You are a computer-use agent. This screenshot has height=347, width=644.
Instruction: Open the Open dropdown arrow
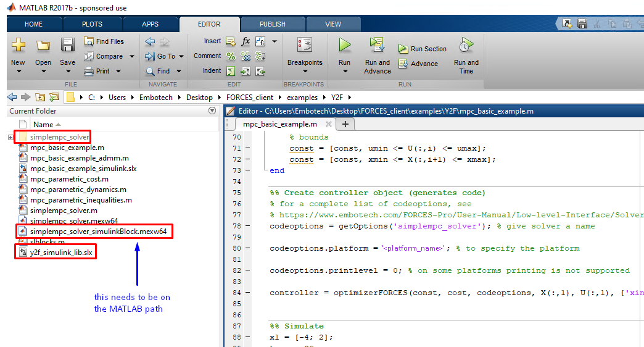pos(43,72)
